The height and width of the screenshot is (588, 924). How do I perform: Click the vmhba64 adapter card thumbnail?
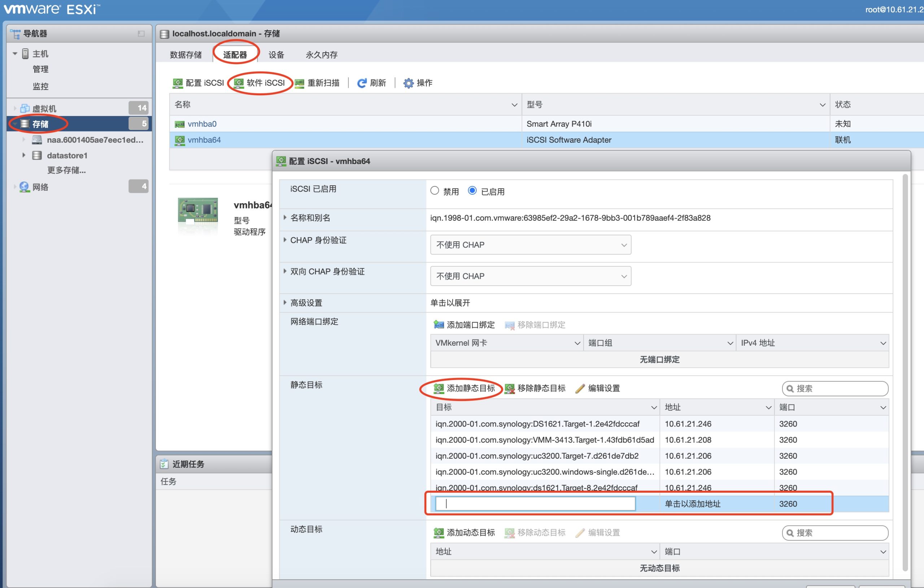[198, 211]
